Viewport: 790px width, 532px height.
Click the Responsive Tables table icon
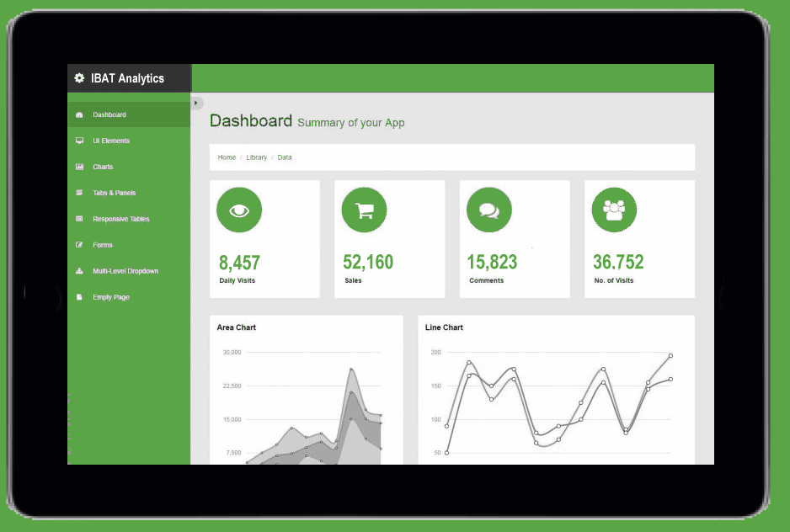[79, 219]
